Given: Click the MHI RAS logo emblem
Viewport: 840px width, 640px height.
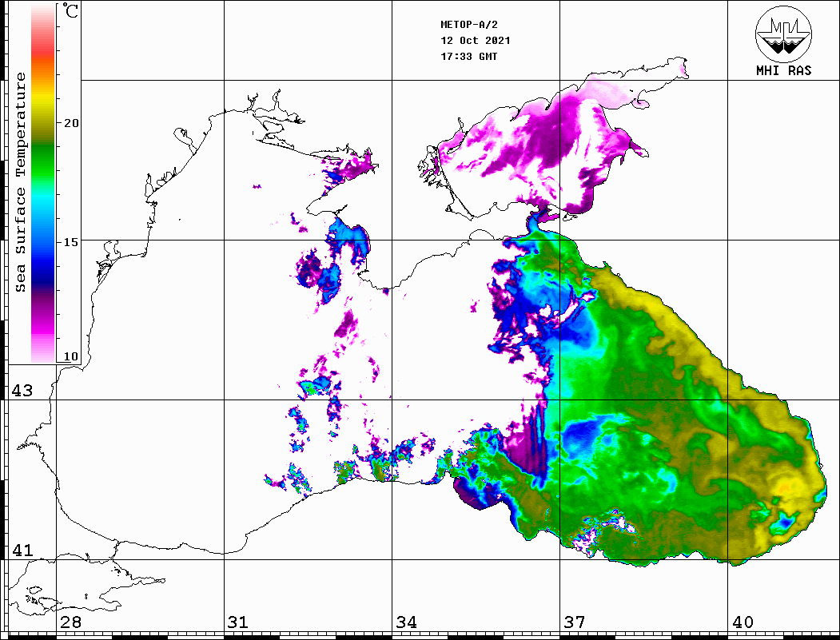Looking at the screenshot, I should tap(783, 34).
